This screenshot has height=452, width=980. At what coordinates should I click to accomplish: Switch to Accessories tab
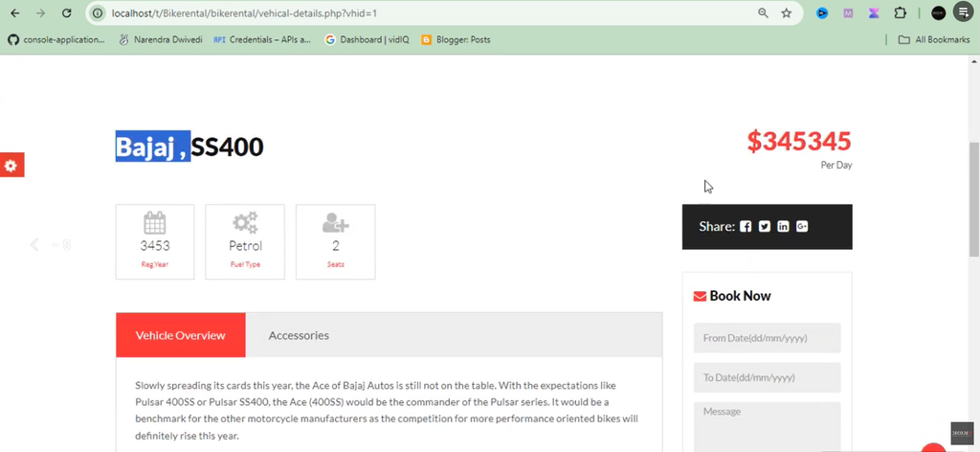pos(299,335)
